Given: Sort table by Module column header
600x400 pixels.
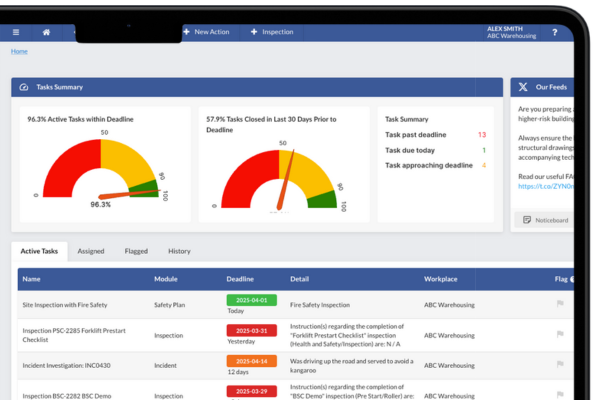Looking at the screenshot, I should point(166,279).
